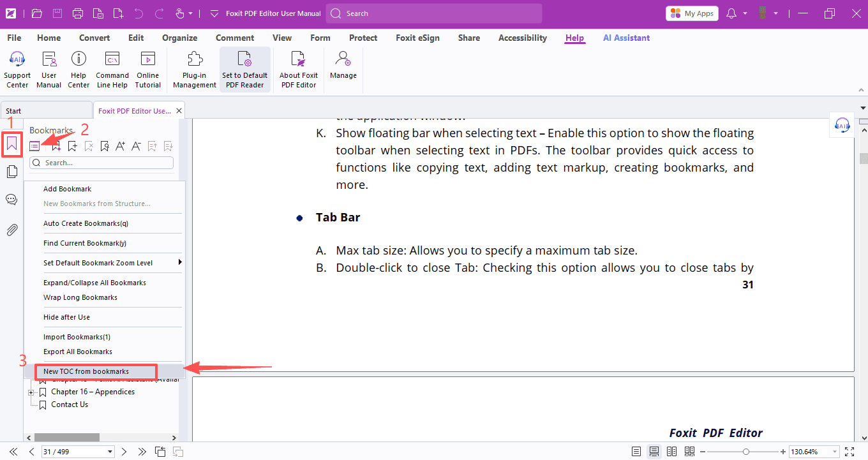The image size is (868, 460).
Task: Click the bookmark options menu icon
Action: [34, 146]
